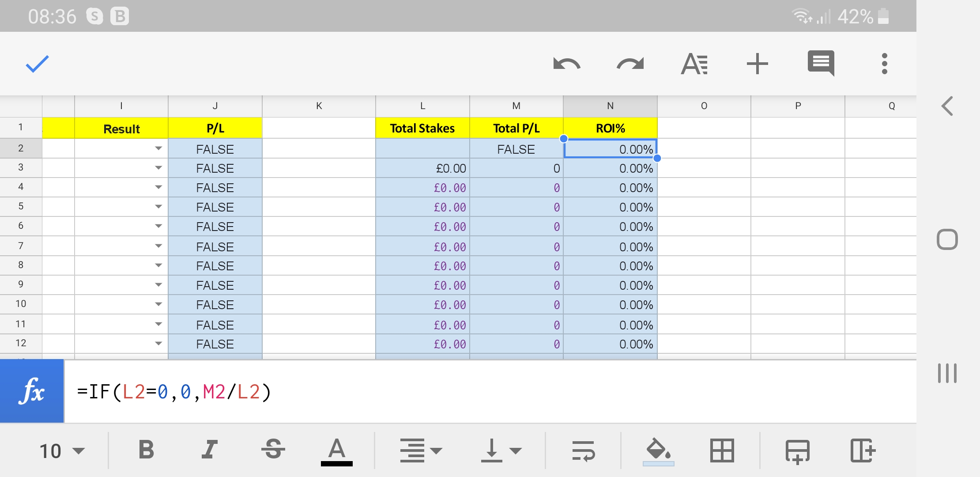Open the Result dropdown in row 7
Viewport: 980px width, 477px height.
coord(158,246)
